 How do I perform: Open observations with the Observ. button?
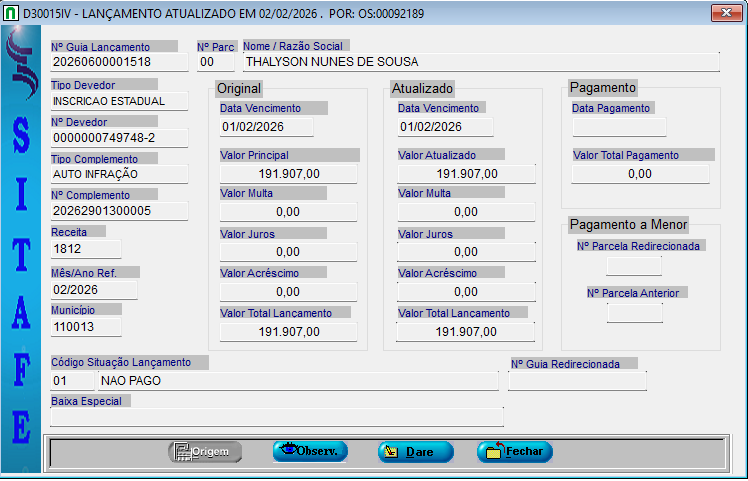[310, 452]
